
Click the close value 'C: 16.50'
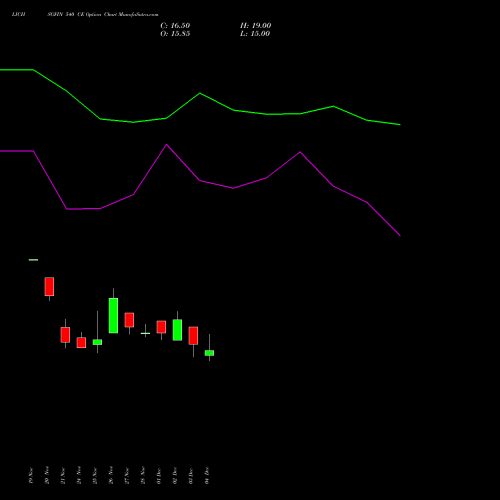click(x=175, y=26)
